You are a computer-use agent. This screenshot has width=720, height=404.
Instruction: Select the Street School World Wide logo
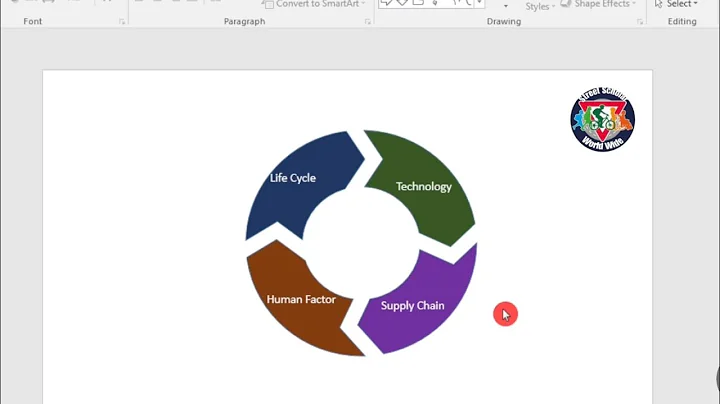coord(602,119)
